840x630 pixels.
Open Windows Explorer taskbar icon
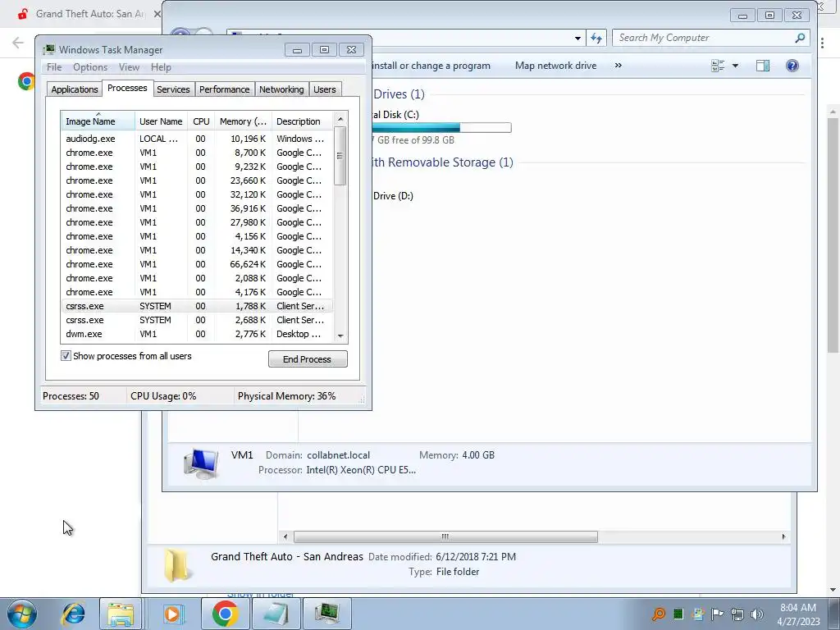pos(121,614)
